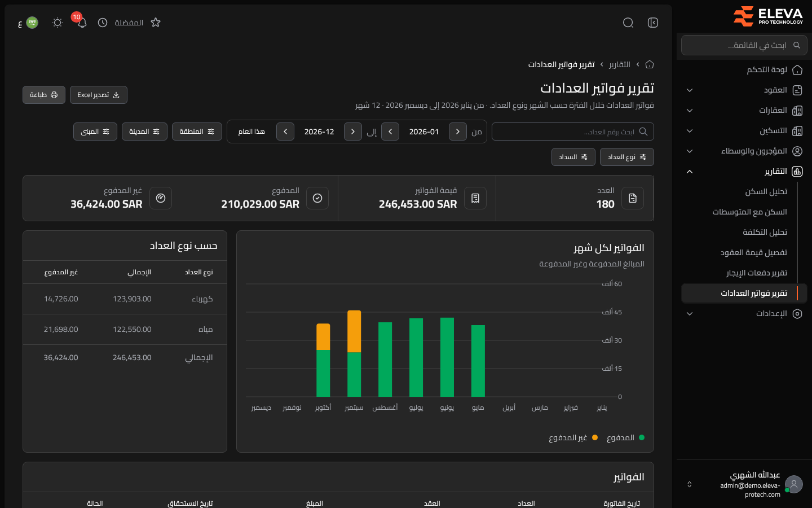Click the تصدير Excel button
This screenshot has width=812, height=508.
click(x=99, y=95)
